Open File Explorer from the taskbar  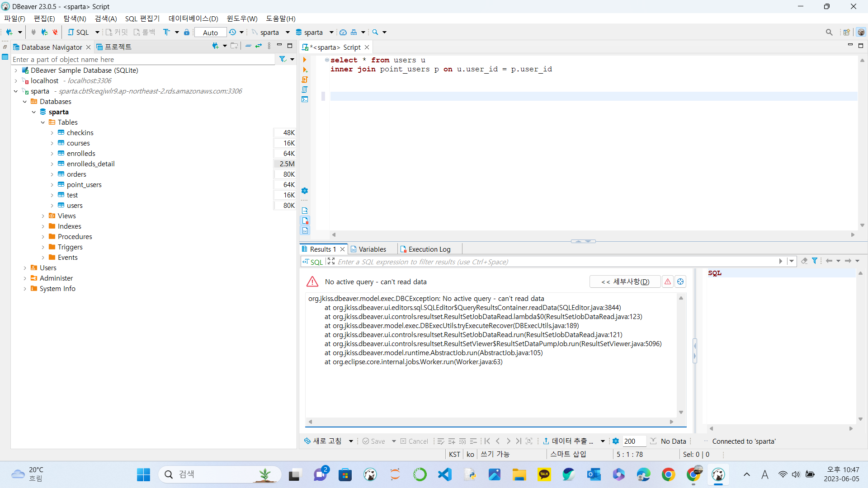point(519,474)
